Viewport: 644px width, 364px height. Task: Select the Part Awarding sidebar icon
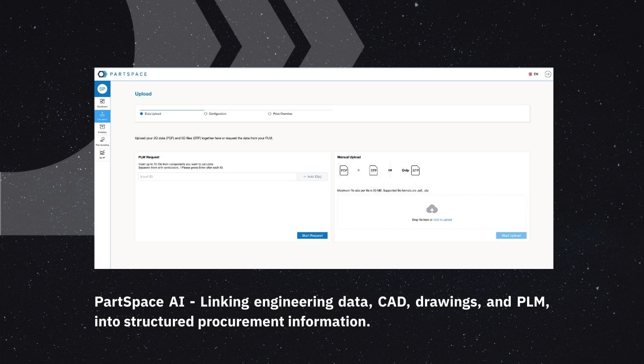102,142
